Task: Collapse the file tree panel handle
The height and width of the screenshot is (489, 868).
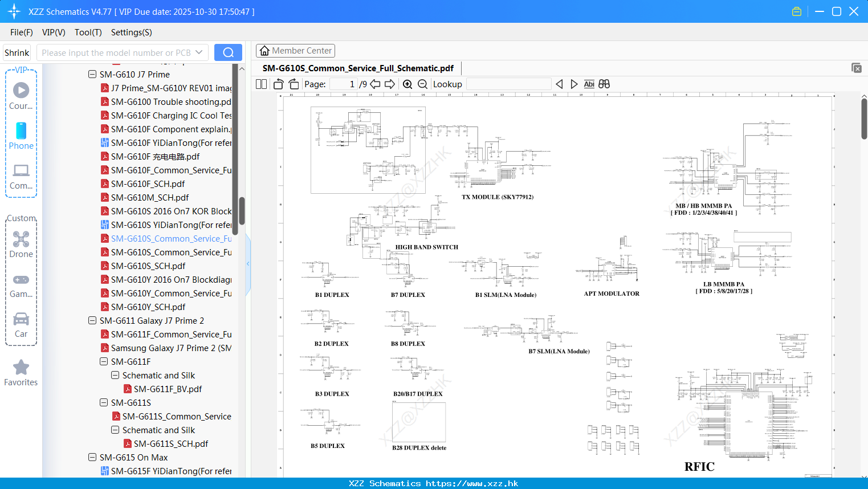Action: (x=248, y=263)
